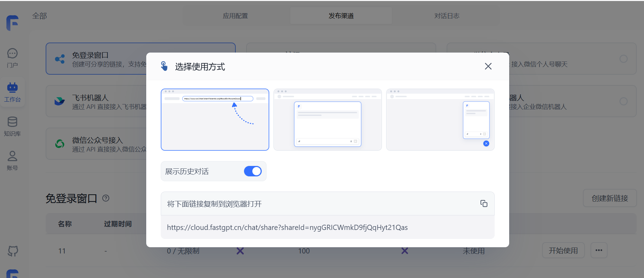Click the 开始使用 button in row 11
The height and width of the screenshot is (278, 644).
tap(563, 251)
